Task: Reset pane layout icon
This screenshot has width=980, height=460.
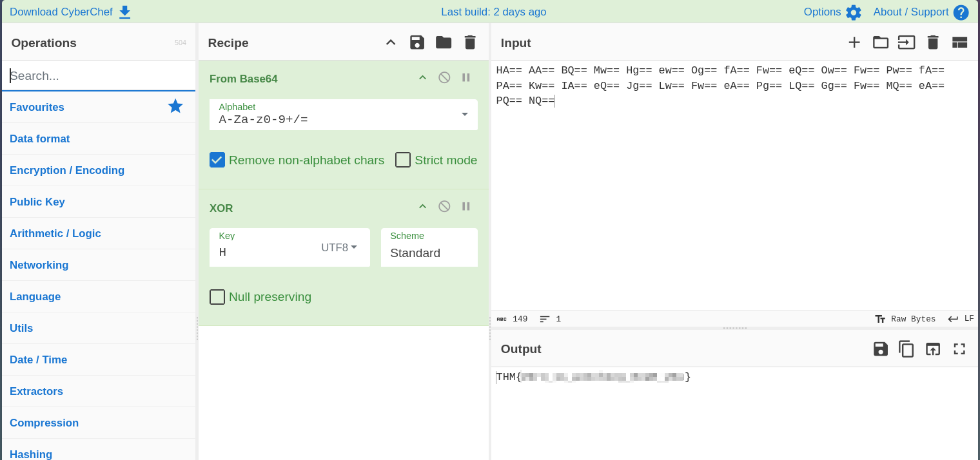Action: [x=959, y=43]
